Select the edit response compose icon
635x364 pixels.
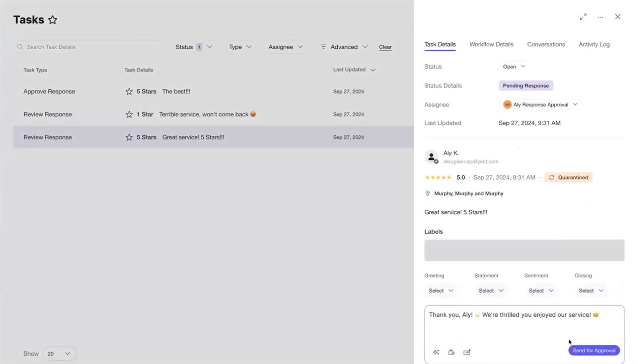(467, 352)
